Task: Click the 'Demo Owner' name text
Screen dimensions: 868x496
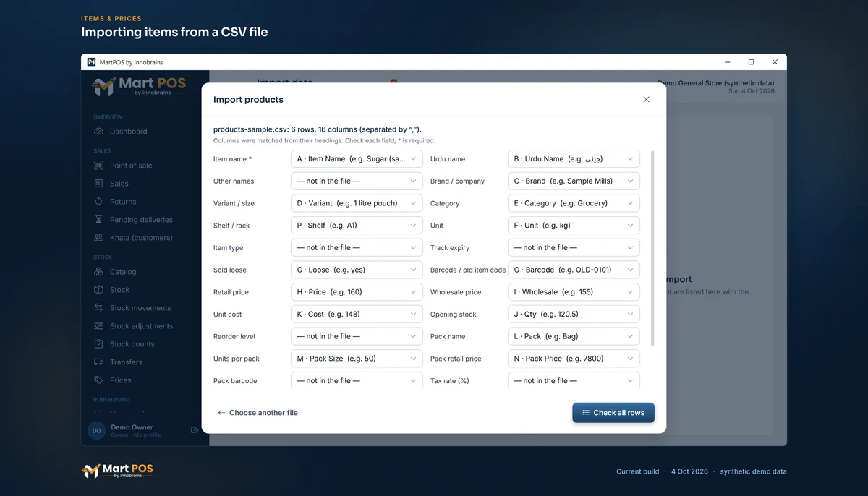Action: coord(132,427)
